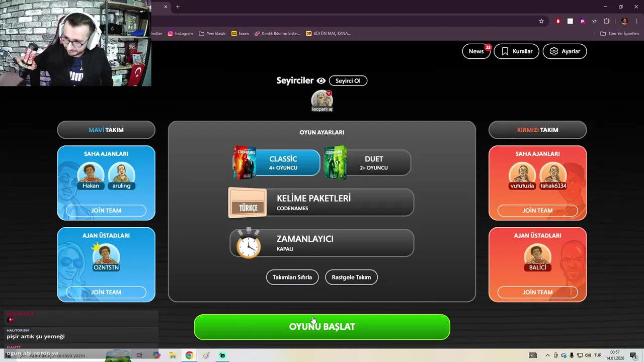Start game with Oyunu Başlat button
This screenshot has width=644, height=362.
pos(322,327)
